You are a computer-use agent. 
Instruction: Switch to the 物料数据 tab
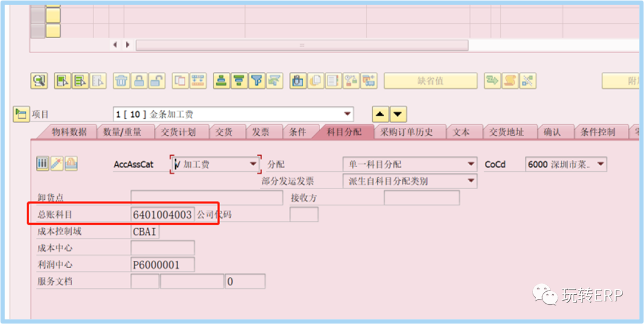tap(69, 132)
